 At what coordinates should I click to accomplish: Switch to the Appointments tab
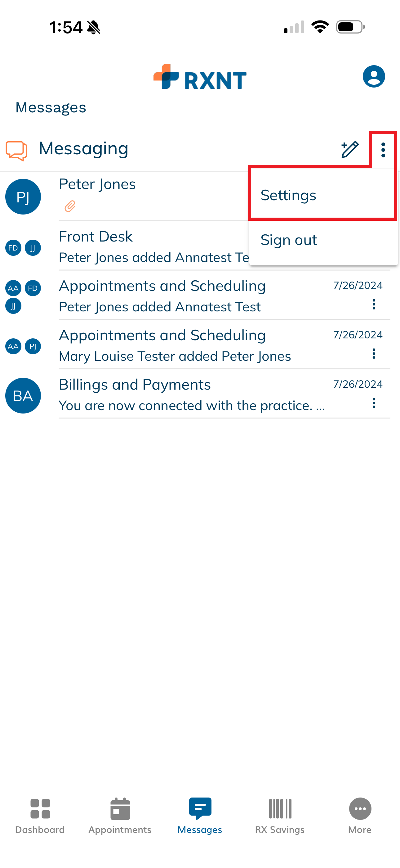(x=120, y=816)
